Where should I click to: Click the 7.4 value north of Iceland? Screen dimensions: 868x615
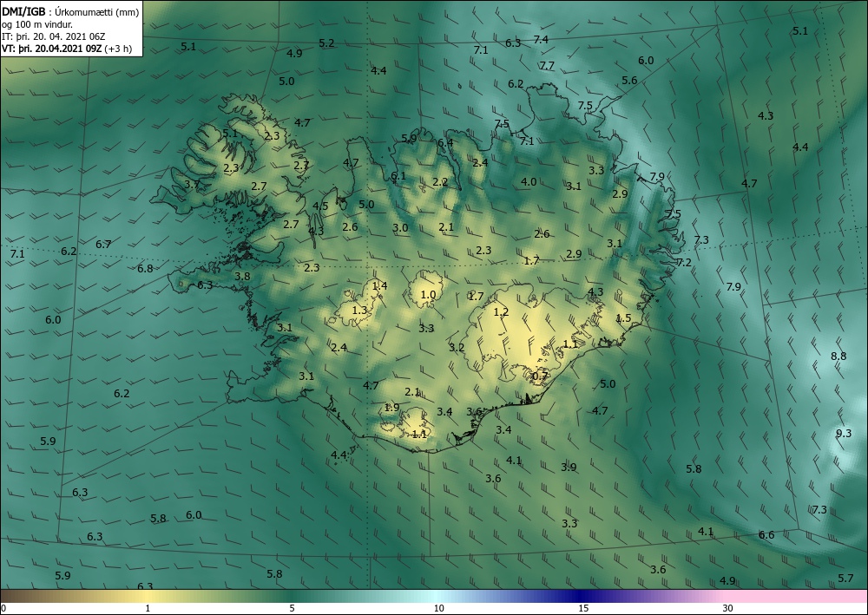[x=541, y=39]
